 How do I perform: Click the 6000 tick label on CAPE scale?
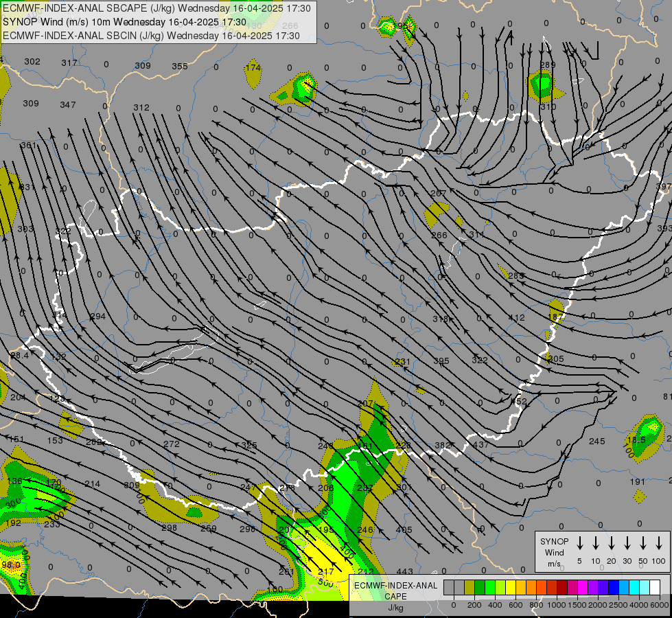[x=659, y=605]
